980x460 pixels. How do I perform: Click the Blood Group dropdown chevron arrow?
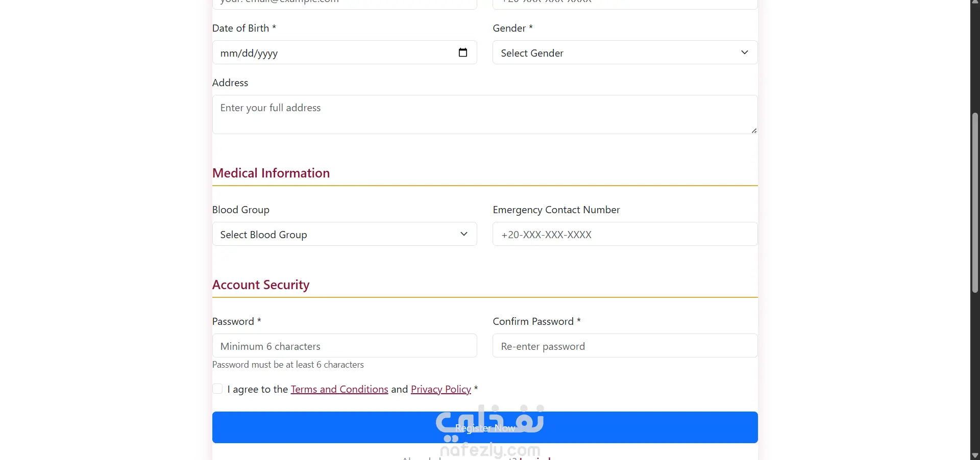pyautogui.click(x=464, y=234)
